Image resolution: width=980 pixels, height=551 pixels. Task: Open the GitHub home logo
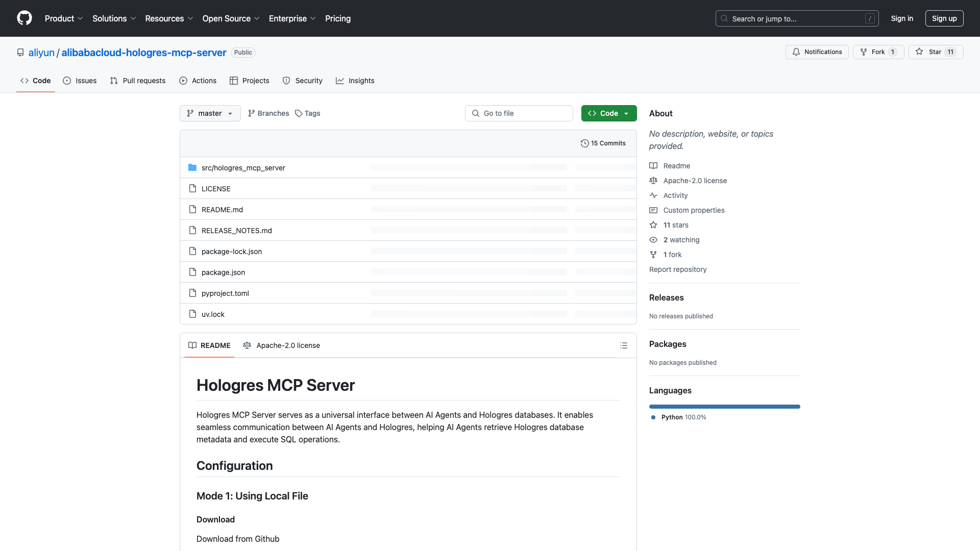point(24,18)
